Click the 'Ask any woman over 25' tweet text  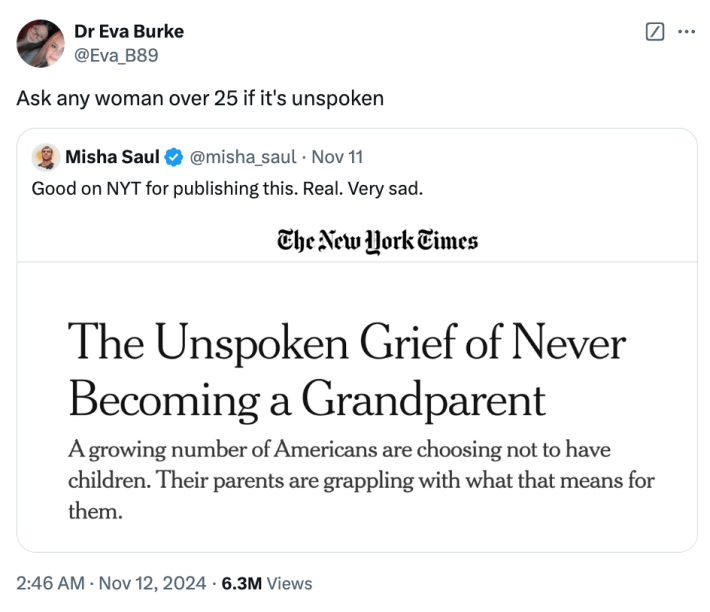pyautogui.click(x=200, y=99)
